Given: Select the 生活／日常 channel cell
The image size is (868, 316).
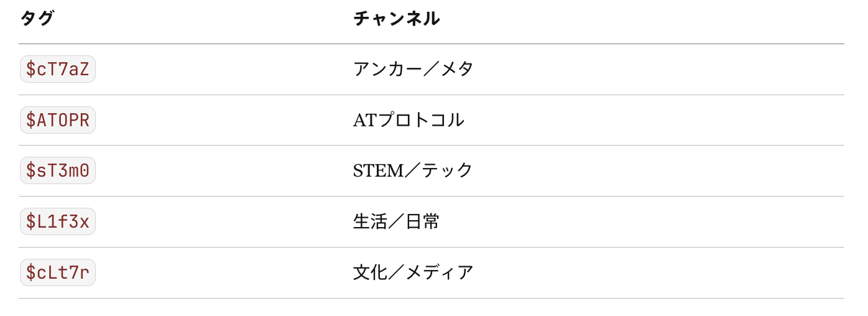Looking at the screenshot, I should [x=396, y=221].
